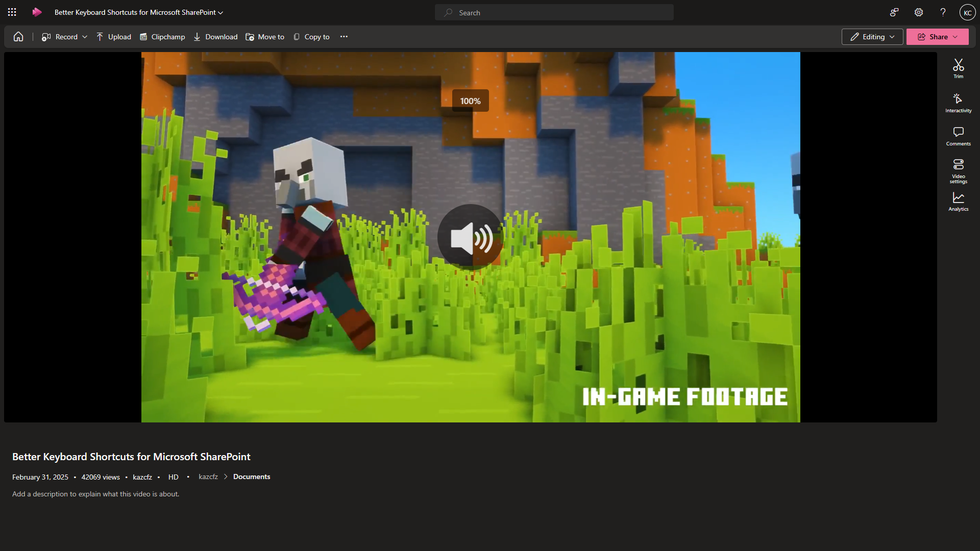
Task: Expand the video title chevron in header
Action: (220, 13)
